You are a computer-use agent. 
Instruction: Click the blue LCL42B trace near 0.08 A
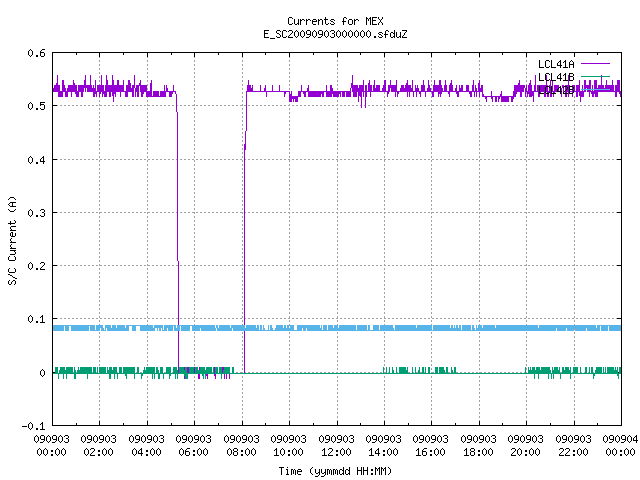click(337, 328)
